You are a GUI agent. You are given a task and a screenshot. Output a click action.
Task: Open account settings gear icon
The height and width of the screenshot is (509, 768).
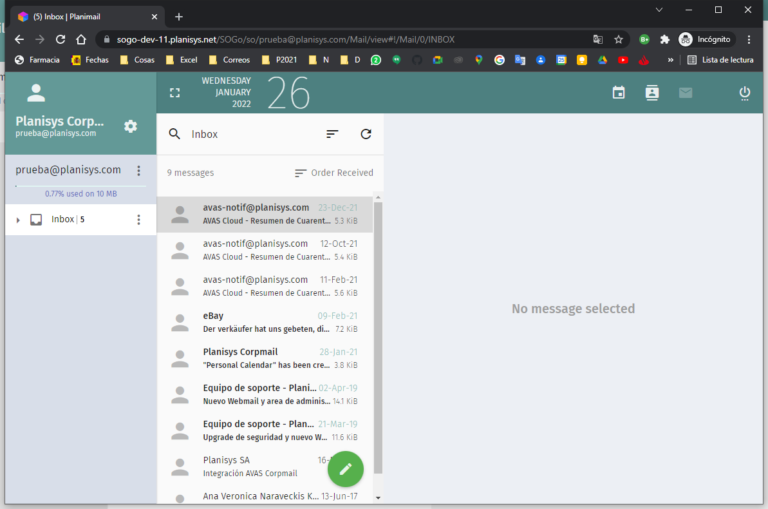pyautogui.click(x=130, y=126)
